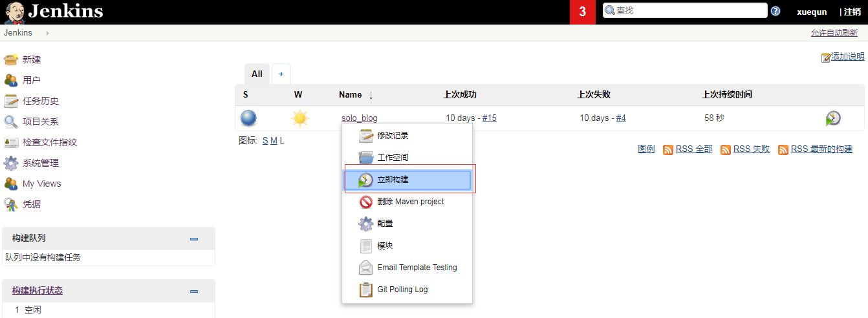Image resolution: width=868 pixels, height=318 pixels.
Task: Click the 模块 document icon in context menu
Action: [366, 246]
